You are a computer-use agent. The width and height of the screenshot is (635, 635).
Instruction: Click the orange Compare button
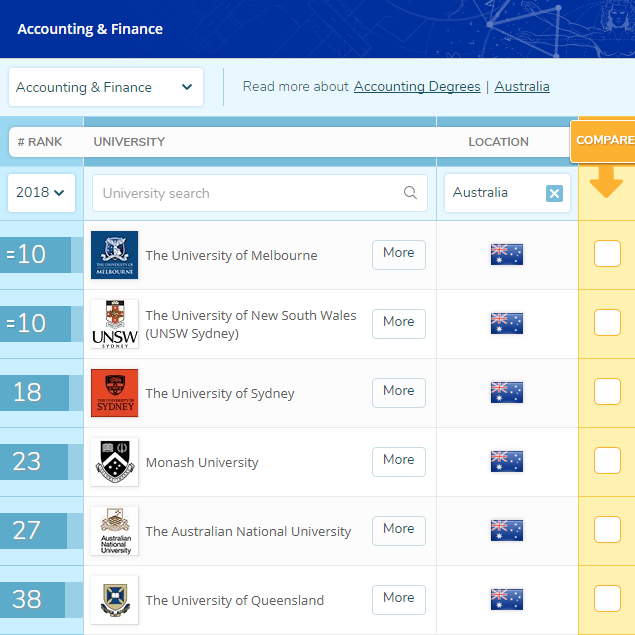[x=603, y=141]
